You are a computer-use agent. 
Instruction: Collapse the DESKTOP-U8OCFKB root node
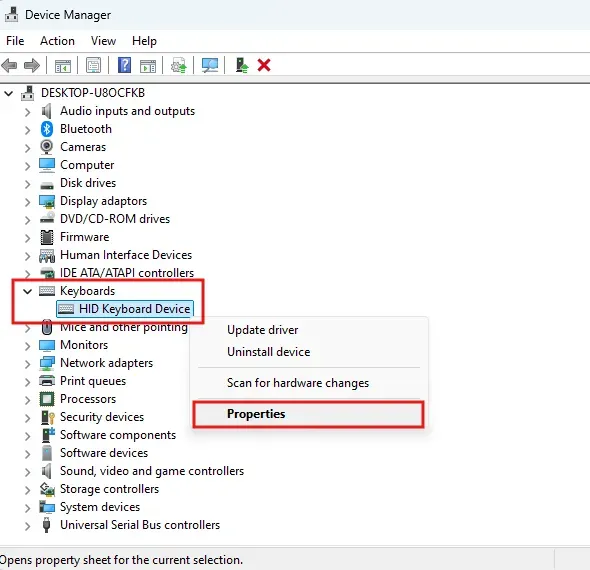pos(9,93)
